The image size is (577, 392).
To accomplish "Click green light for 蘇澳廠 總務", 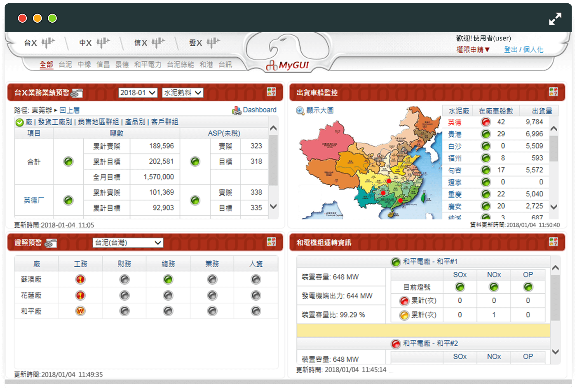I will (x=168, y=280).
